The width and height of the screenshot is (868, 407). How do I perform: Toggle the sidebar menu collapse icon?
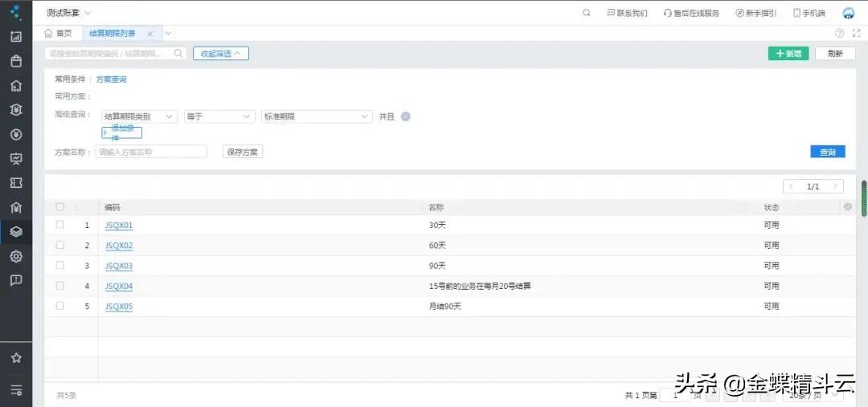pos(16,390)
